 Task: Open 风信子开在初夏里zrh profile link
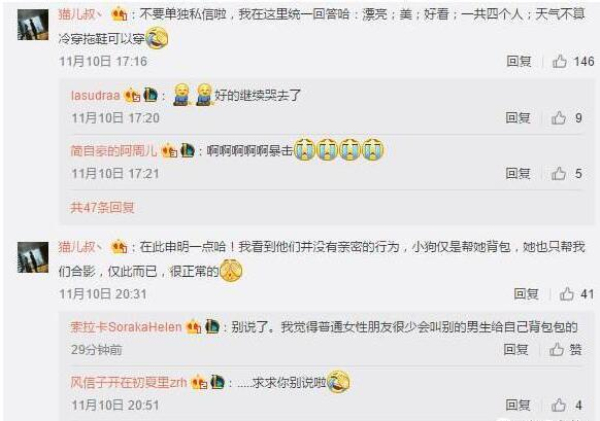tap(129, 382)
